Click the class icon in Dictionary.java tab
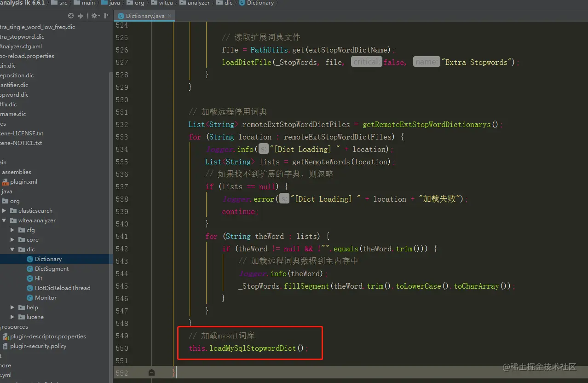The image size is (588, 383). coord(121,16)
